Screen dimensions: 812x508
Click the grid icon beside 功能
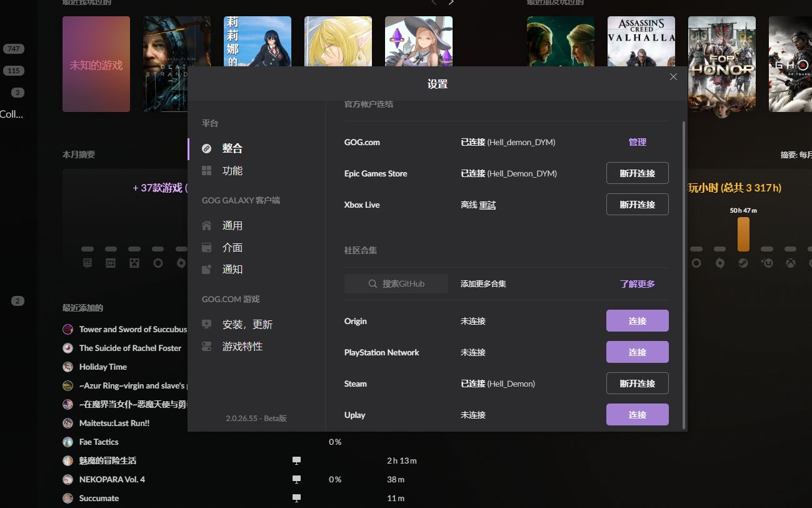[x=206, y=171]
